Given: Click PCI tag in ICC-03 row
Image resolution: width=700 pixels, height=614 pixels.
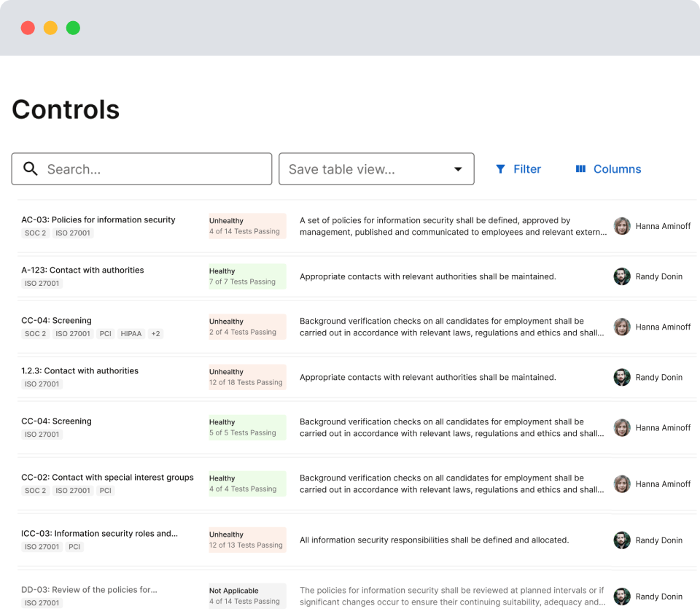Looking at the screenshot, I should coord(74,547).
